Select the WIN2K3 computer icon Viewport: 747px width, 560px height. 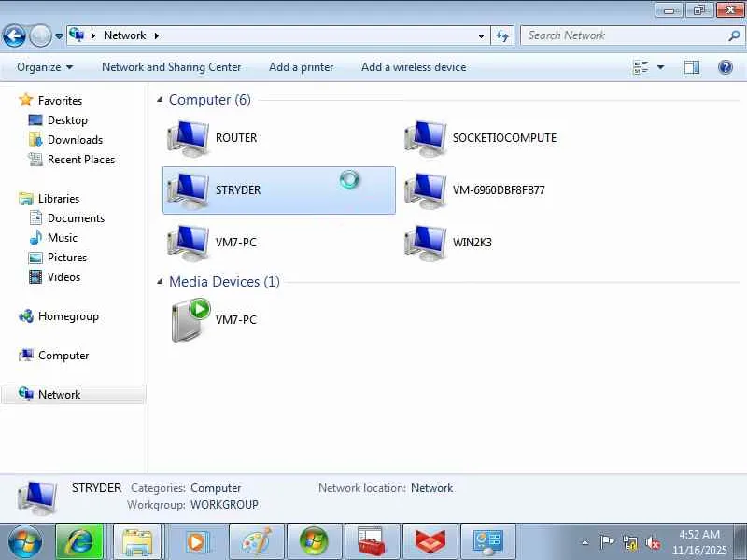pos(426,243)
